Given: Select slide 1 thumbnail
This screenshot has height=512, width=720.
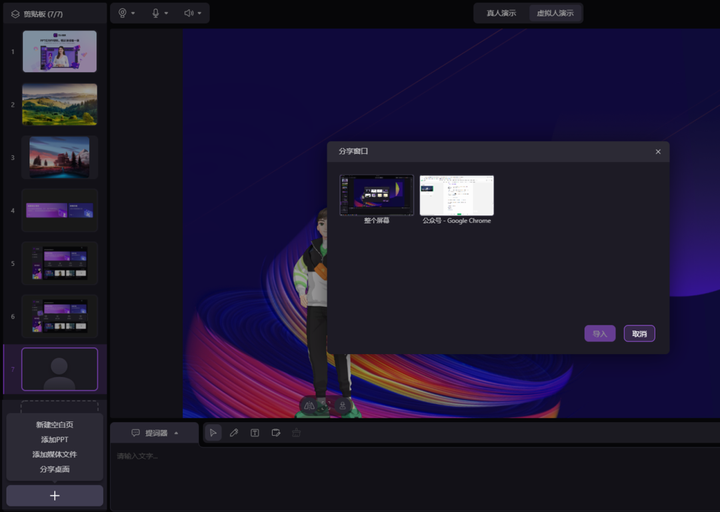Looking at the screenshot, I should 60,51.
